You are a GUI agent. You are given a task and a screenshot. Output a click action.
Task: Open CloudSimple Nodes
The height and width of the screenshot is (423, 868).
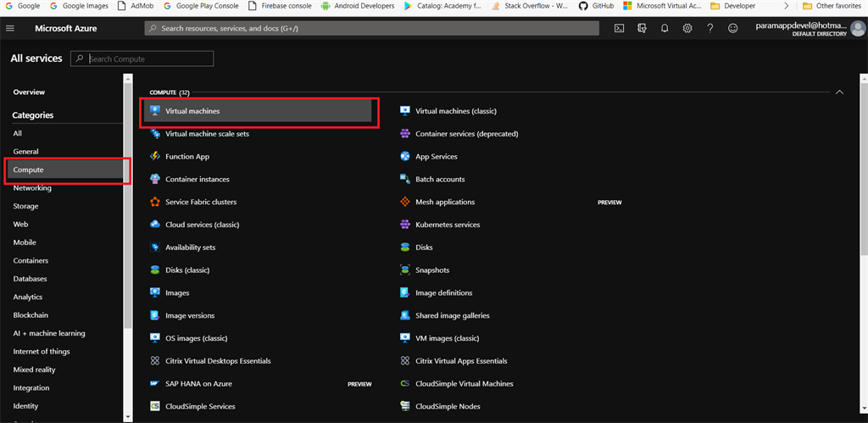point(448,406)
